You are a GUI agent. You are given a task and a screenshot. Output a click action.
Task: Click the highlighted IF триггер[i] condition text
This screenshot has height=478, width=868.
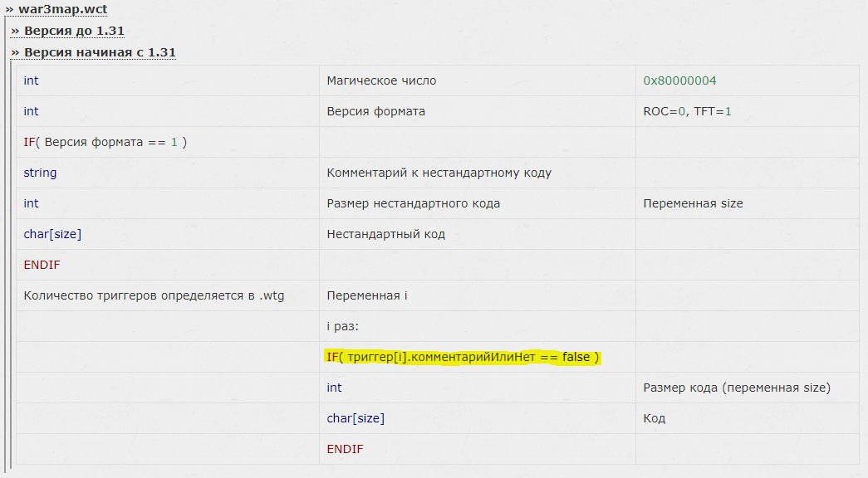(462, 358)
